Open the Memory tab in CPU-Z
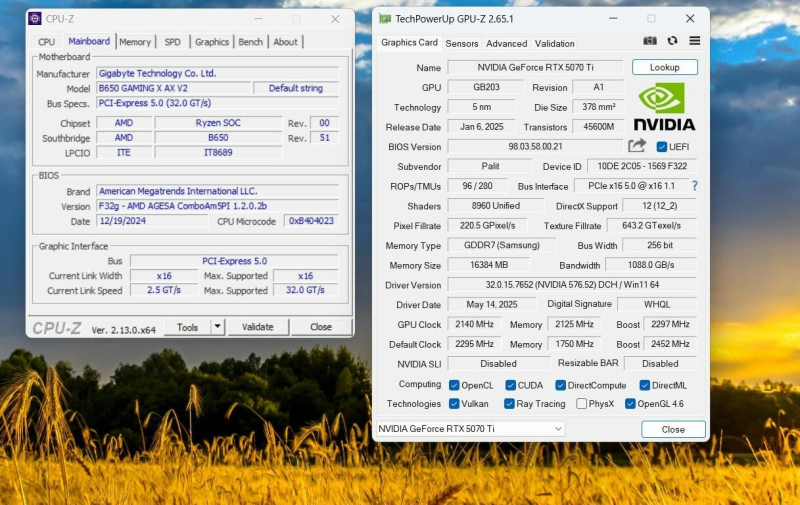This screenshot has height=505, width=800. click(135, 42)
